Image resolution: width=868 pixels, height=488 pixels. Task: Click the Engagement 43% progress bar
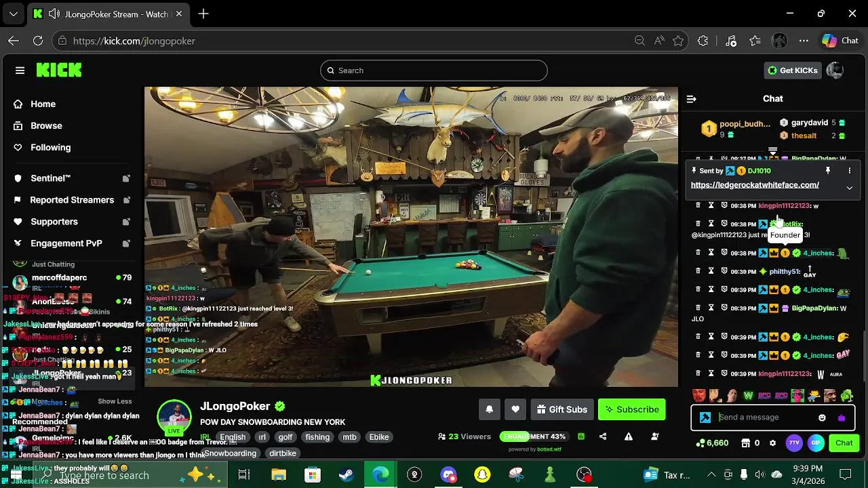(536, 436)
